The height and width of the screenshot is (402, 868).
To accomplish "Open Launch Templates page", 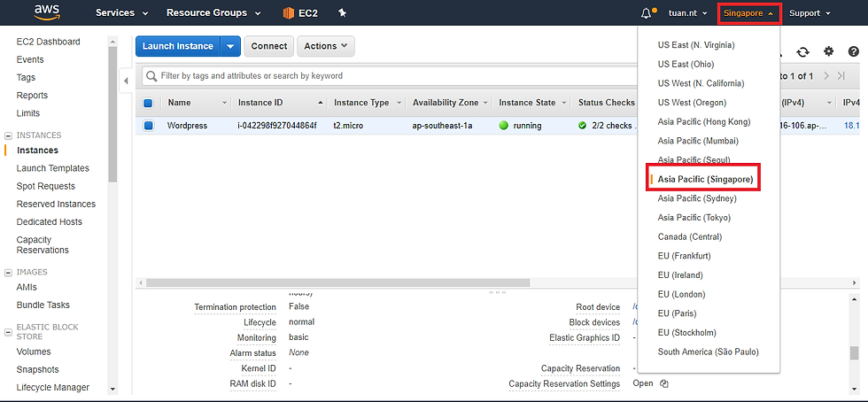I will (52, 168).
